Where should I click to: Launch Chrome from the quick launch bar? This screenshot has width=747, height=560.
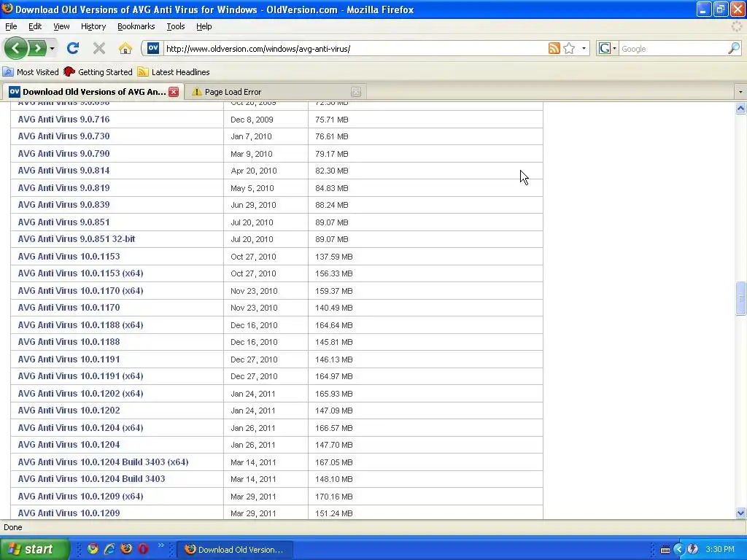pos(93,549)
